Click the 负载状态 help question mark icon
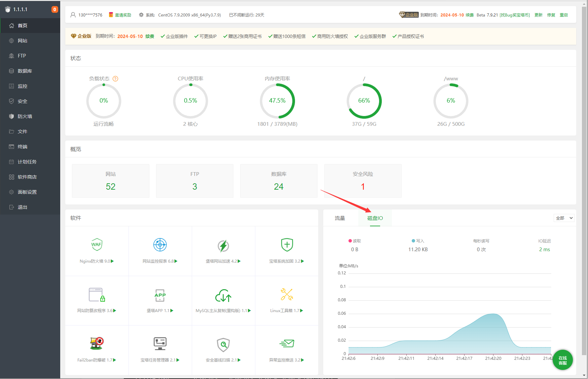This screenshot has height=379, width=588. (x=115, y=79)
